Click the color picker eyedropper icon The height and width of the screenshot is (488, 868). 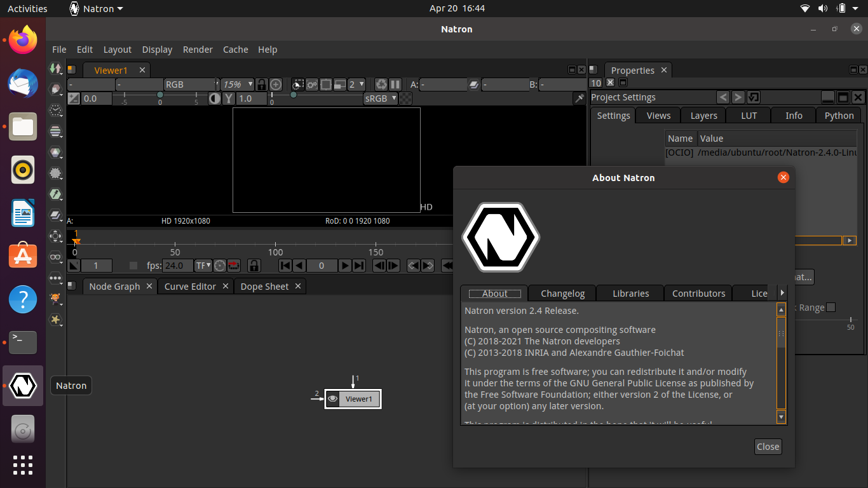pyautogui.click(x=579, y=98)
